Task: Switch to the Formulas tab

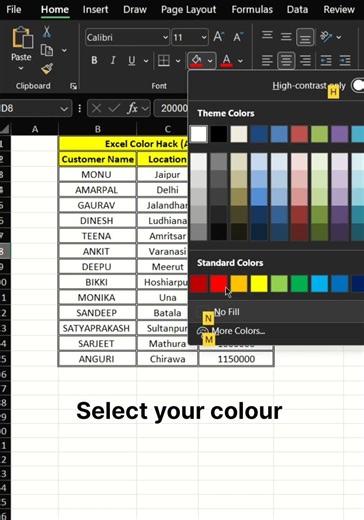Action: (x=252, y=9)
